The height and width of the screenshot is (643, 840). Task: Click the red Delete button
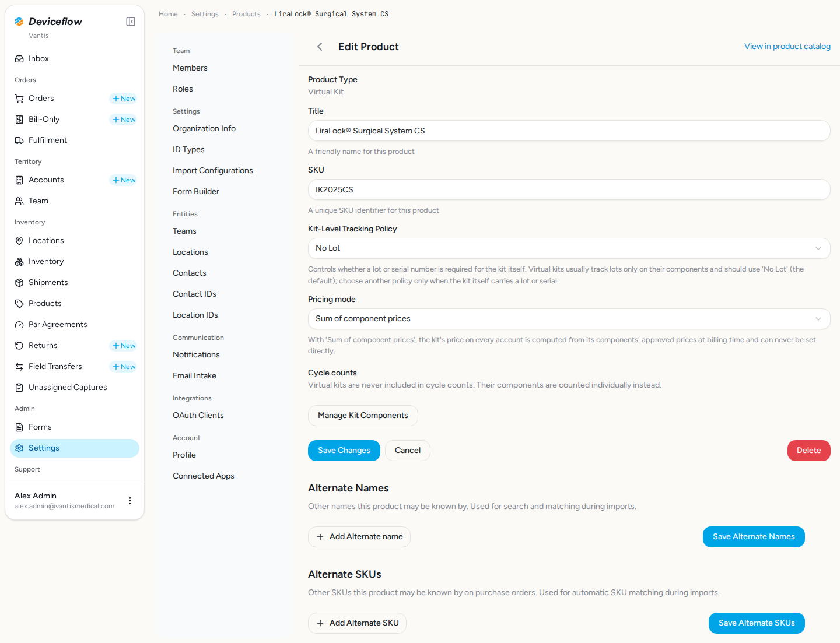(x=808, y=451)
